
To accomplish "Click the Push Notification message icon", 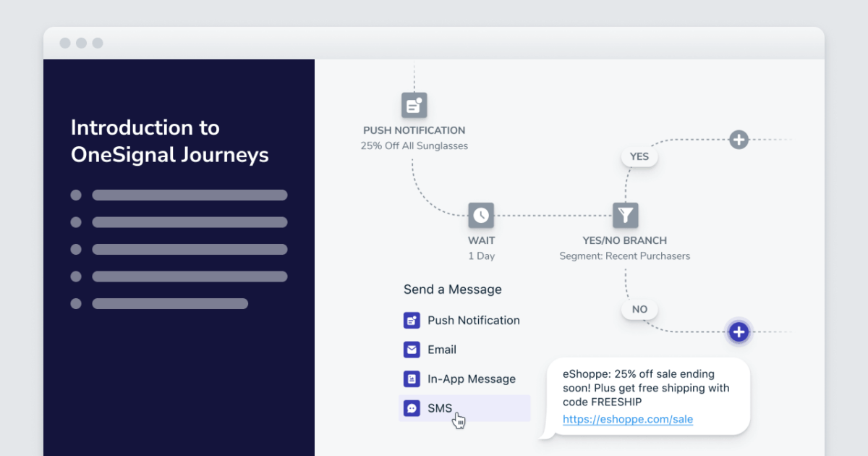I will click(x=412, y=320).
